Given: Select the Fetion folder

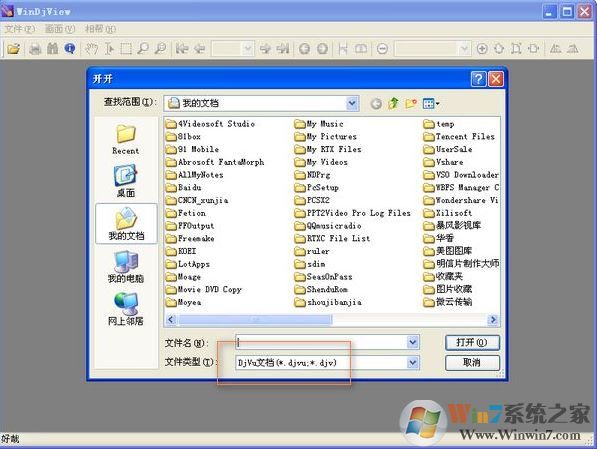Looking at the screenshot, I should (186, 213).
